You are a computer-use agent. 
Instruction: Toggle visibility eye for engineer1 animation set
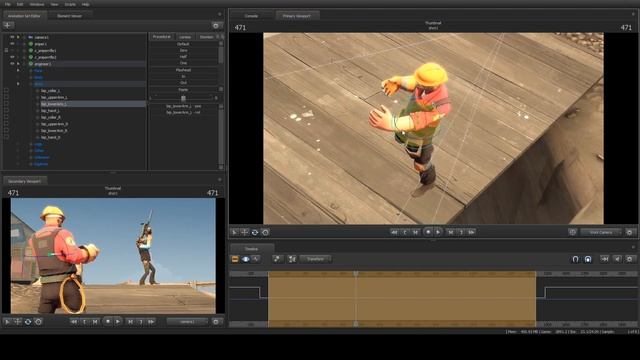(12, 64)
